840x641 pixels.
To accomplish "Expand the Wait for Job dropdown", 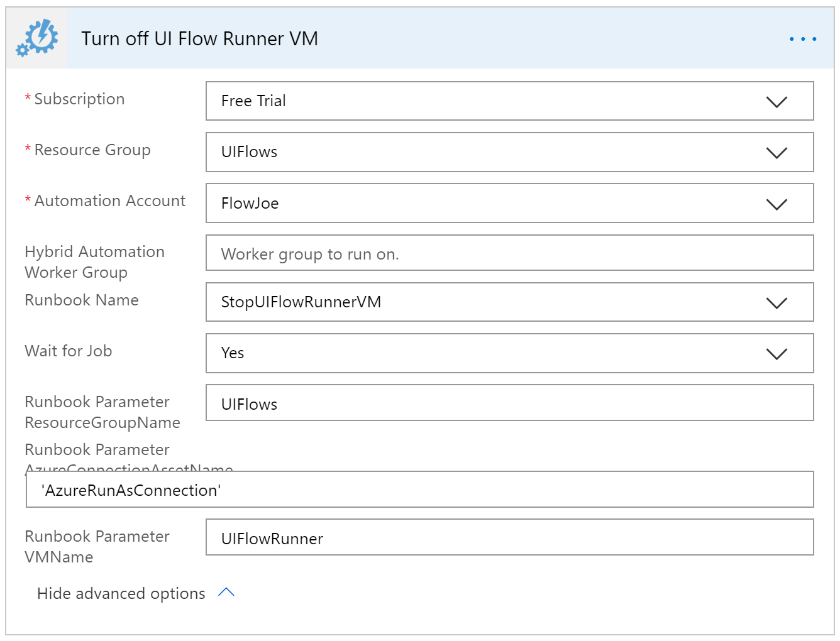I will (x=510, y=353).
